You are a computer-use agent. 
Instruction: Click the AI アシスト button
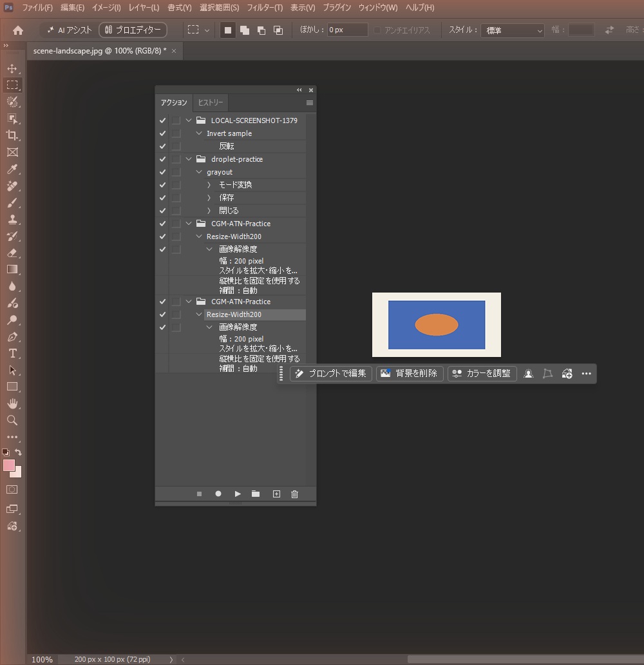tap(69, 30)
